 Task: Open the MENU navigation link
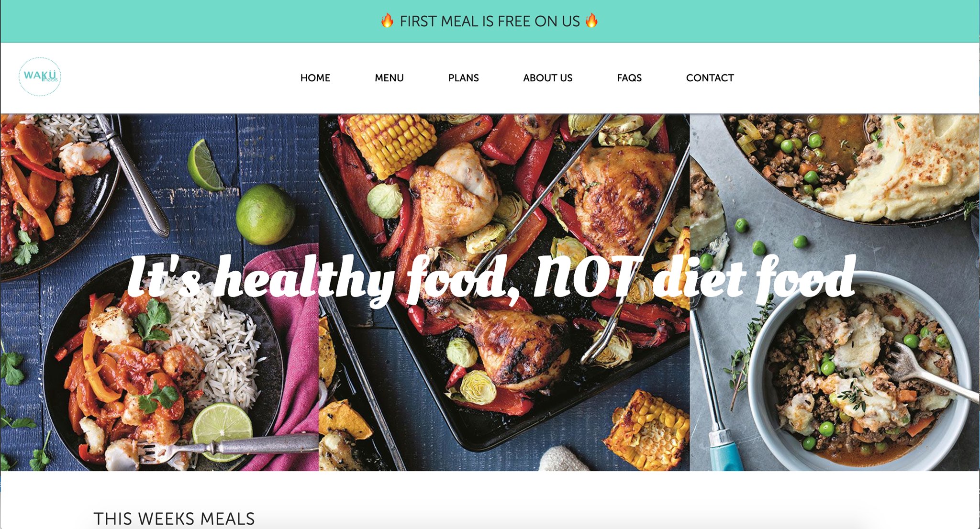click(x=389, y=78)
